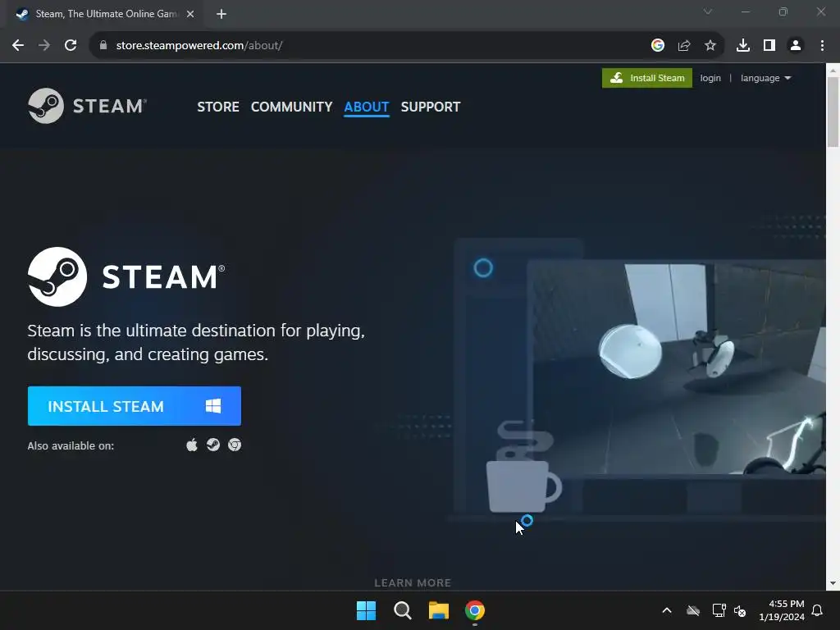Show hidden system tray icons

point(667,610)
